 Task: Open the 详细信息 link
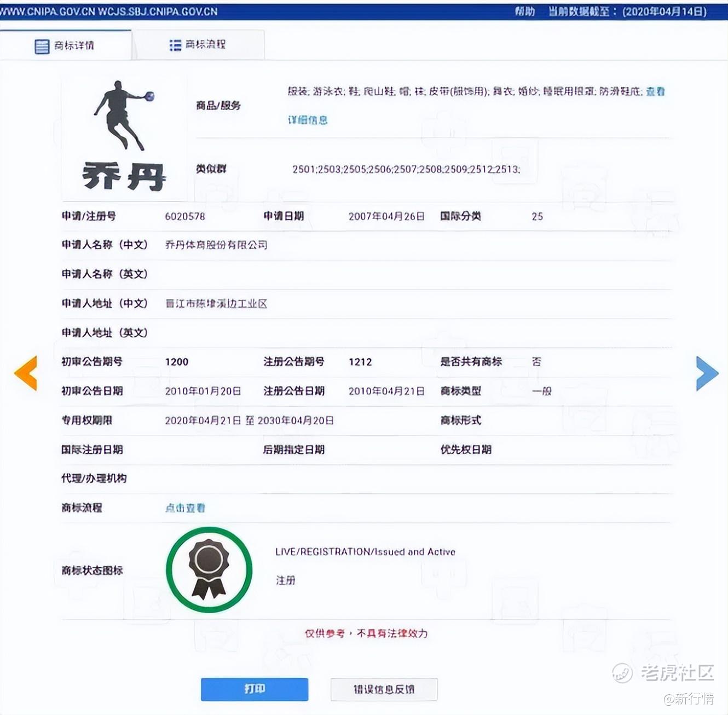click(x=308, y=120)
